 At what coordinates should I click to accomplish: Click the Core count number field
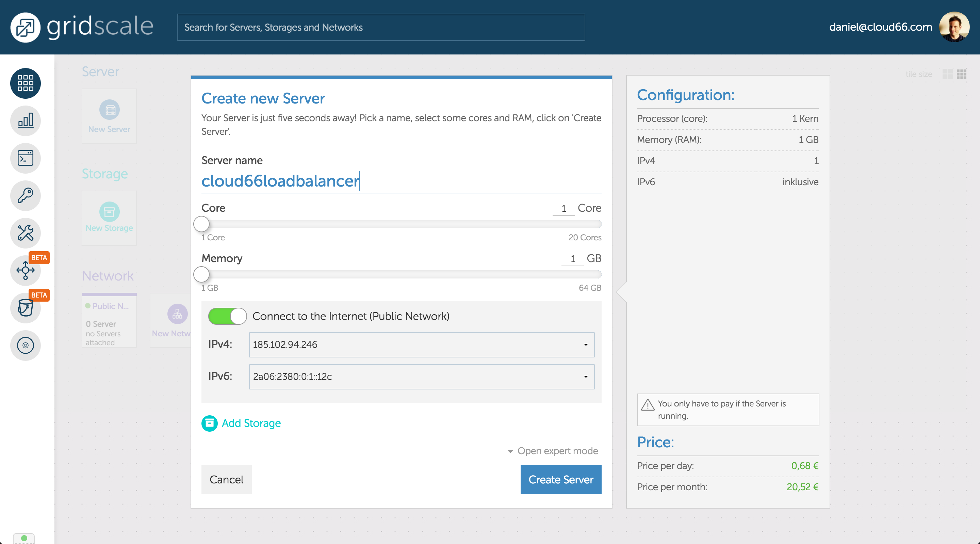pyautogui.click(x=563, y=208)
